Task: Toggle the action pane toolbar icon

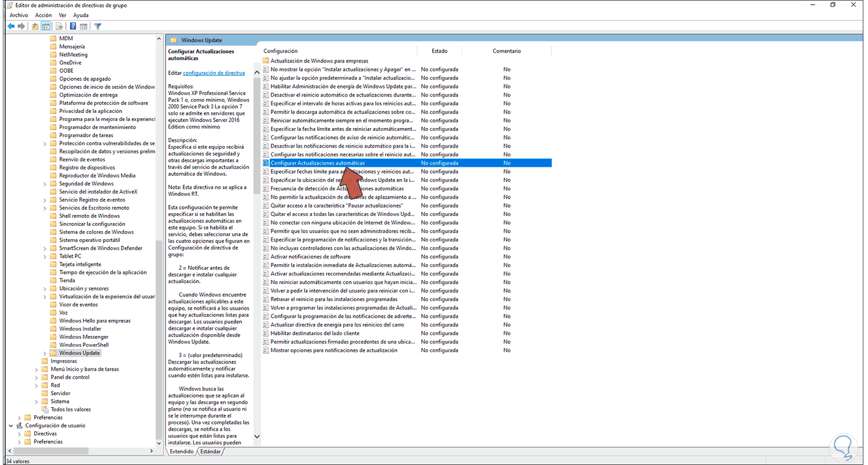Action: [83, 26]
